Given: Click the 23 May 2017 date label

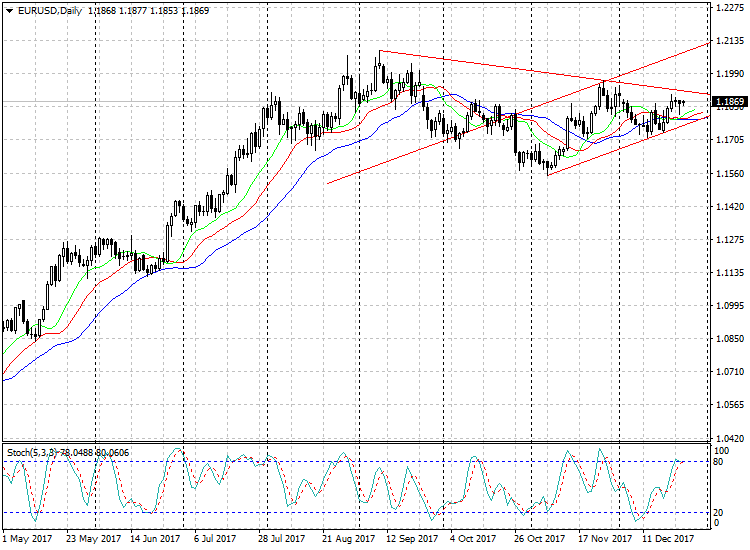Looking at the screenshot, I should click(94, 539).
